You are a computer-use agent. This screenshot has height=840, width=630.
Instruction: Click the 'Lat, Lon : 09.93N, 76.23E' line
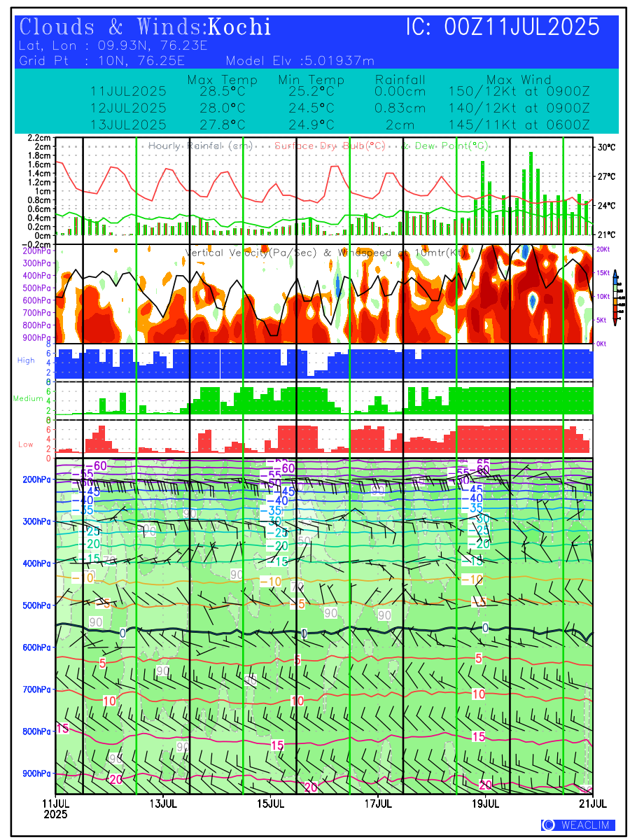pos(114,46)
